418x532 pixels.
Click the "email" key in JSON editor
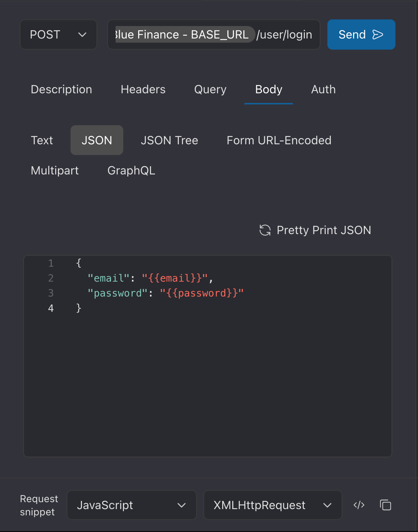[109, 278]
